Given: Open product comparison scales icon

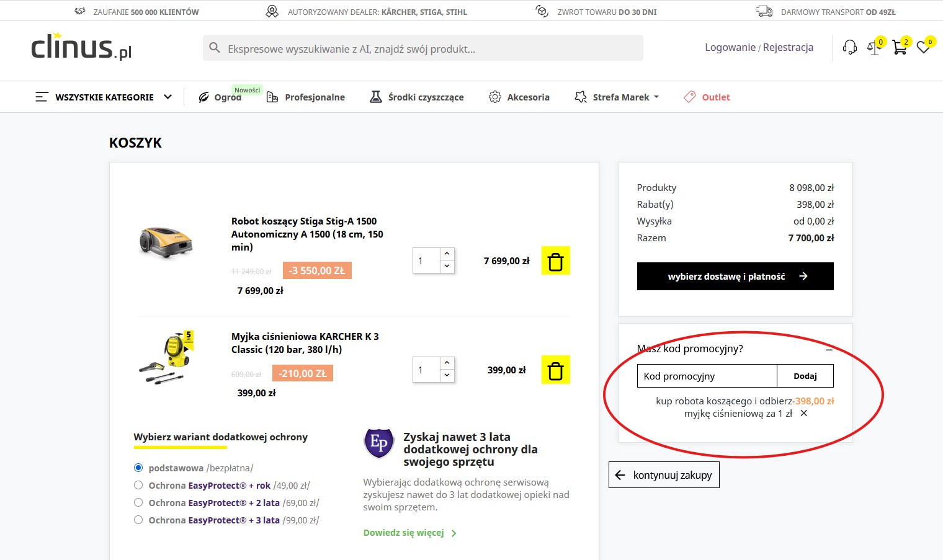Looking at the screenshot, I should click(x=874, y=47).
